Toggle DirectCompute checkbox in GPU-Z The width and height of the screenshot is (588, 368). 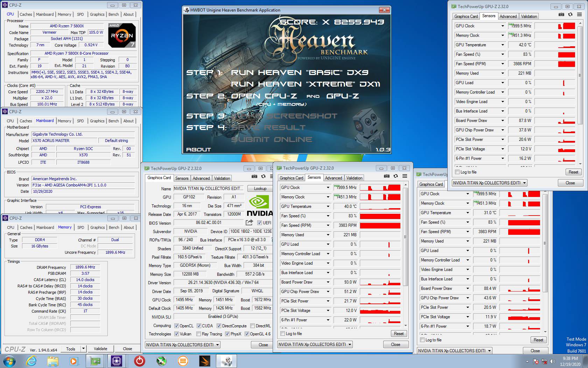click(x=219, y=326)
